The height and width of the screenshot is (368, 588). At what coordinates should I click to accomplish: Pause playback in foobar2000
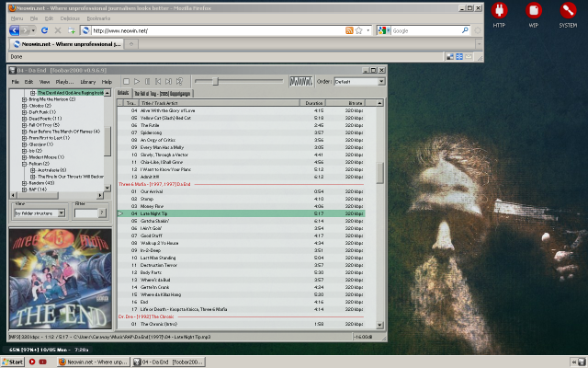tap(147, 81)
